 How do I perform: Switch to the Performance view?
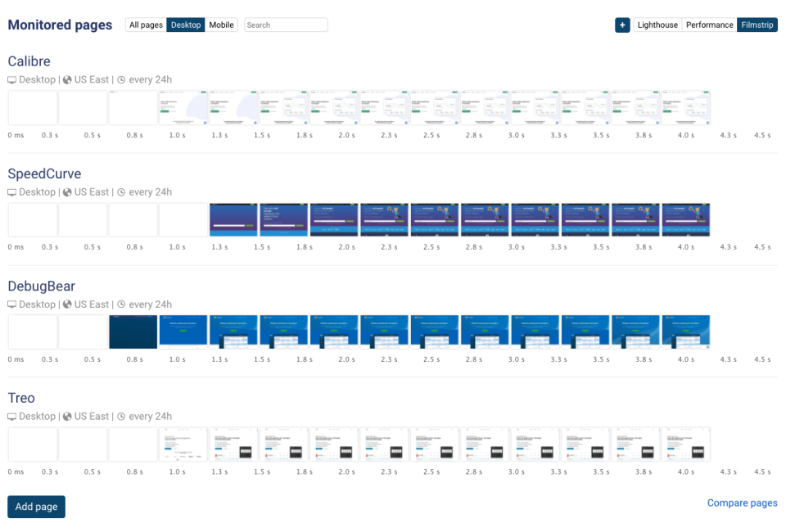709,25
